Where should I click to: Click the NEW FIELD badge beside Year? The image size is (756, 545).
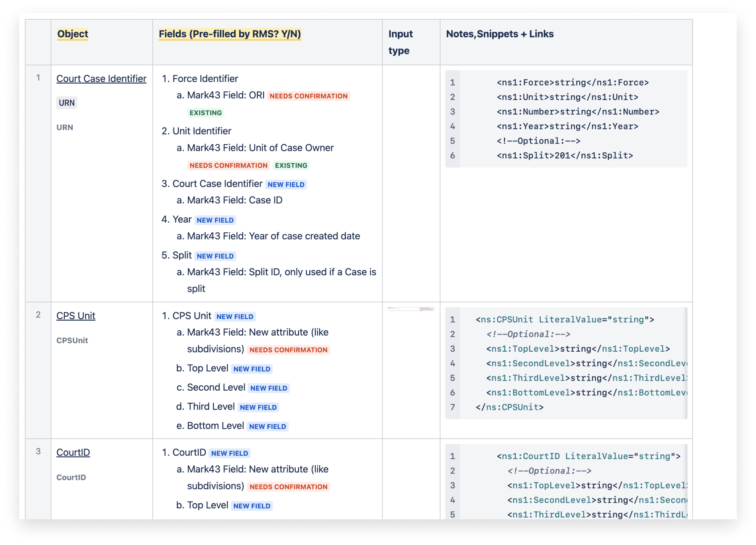(215, 220)
